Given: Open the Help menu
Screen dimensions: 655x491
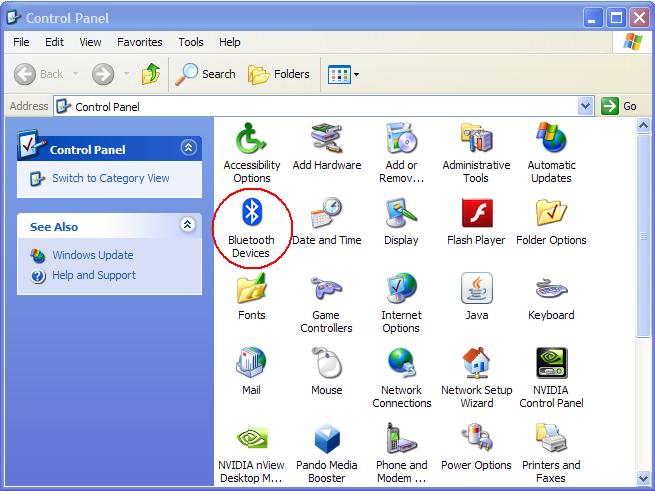Looking at the screenshot, I should (229, 42).
